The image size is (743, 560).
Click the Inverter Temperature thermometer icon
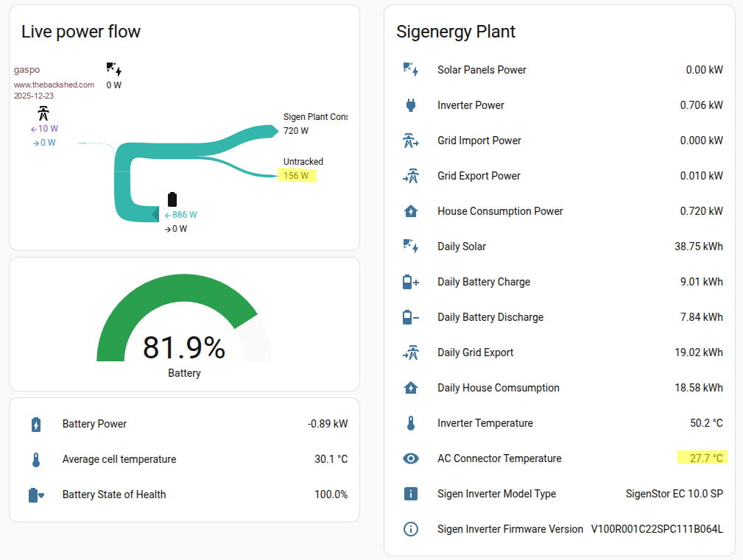[x=411, y=423]
